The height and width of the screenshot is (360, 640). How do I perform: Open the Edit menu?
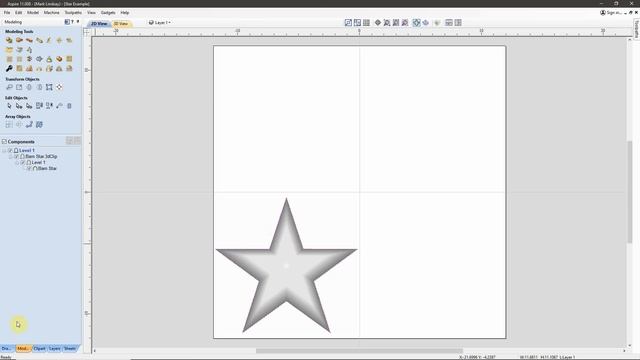tap(18, 13)
